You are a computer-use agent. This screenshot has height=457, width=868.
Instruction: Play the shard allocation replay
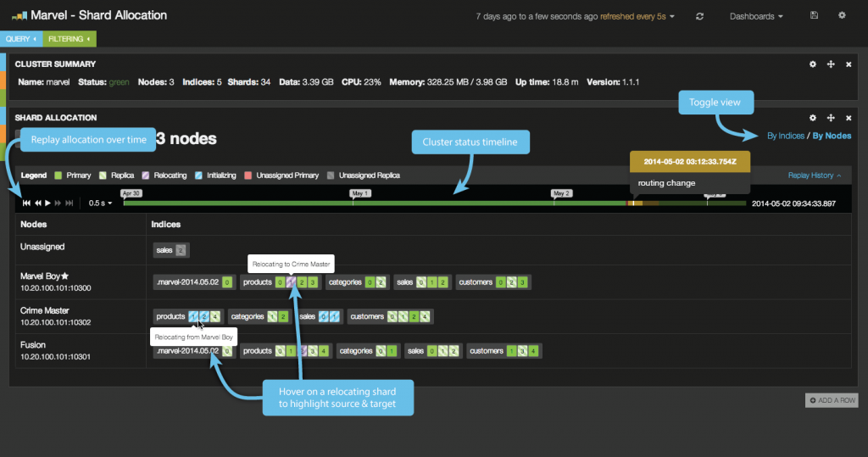tap(48, 203)
